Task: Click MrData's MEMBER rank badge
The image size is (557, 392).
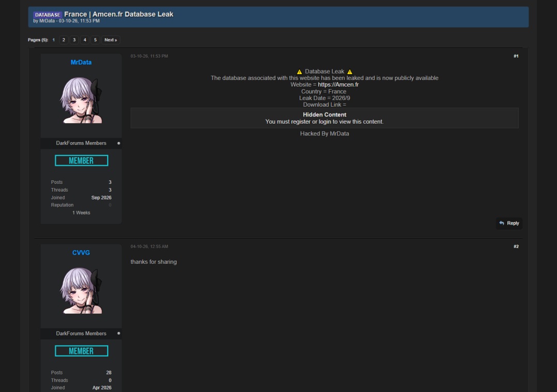Action: pos(81,161)
